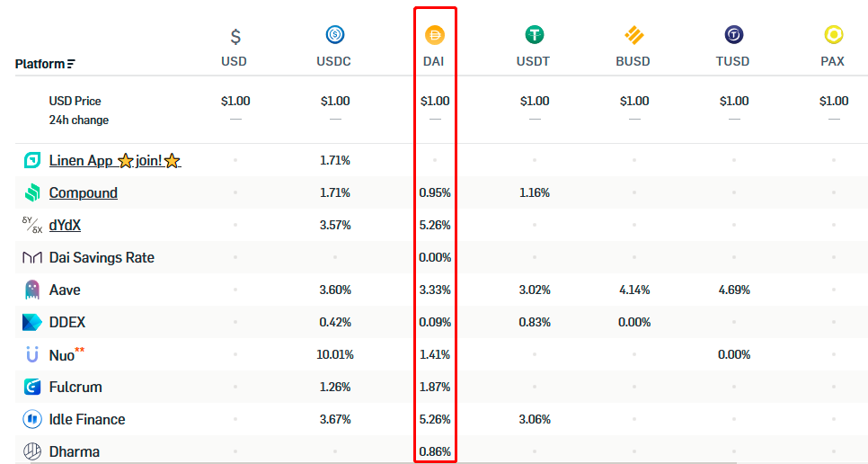This screenshot has width=868, height=464.
Task: Click dYdX USDC rate 3.57%
Action: pos(335,225)
